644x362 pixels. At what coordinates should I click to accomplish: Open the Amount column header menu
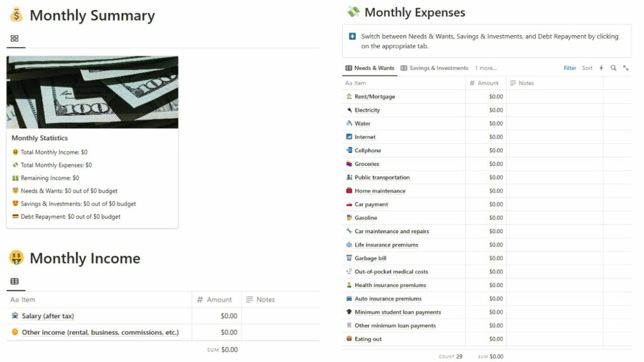(x=486, y=82)
